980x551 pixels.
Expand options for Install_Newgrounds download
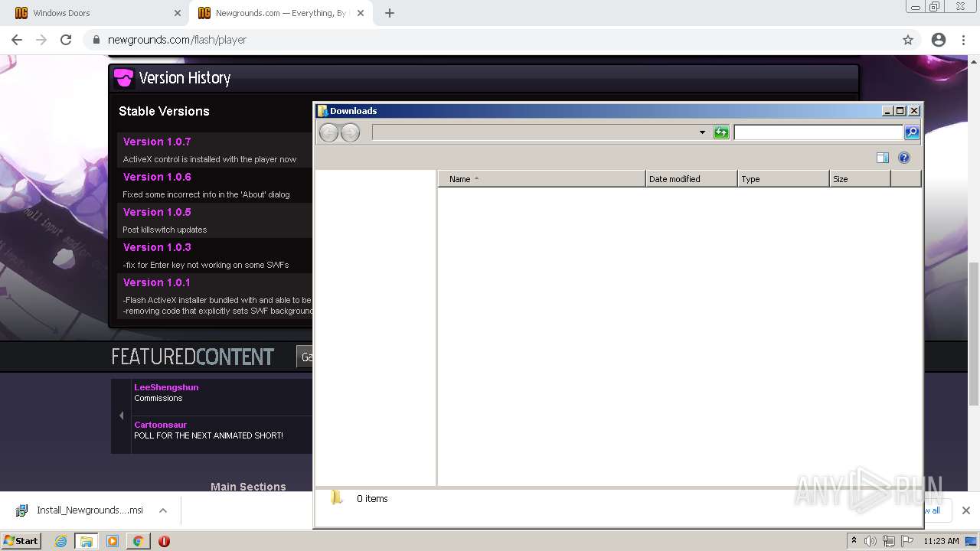[x=162, y=510]
